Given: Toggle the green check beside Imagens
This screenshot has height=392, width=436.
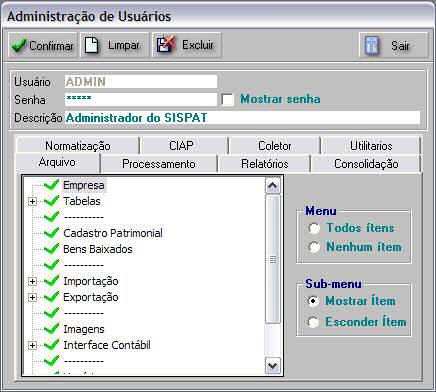Looking at the screenshot, I should point(51,329).
